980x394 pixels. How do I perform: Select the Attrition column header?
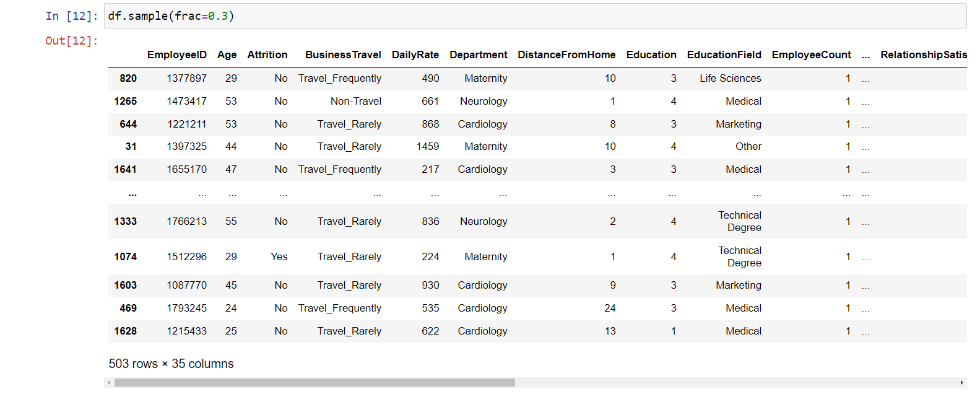[267, 55]
